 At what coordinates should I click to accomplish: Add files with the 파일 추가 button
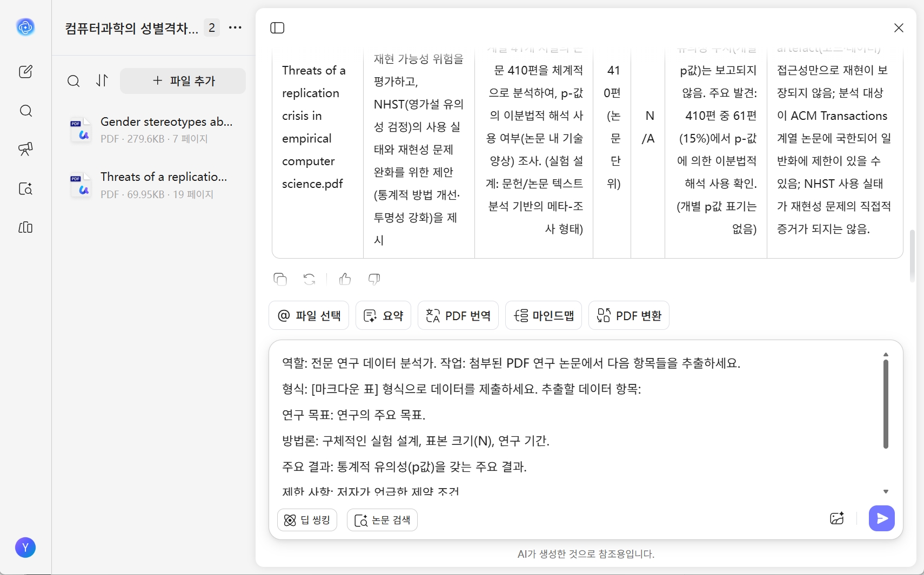pyautogui.click(x=183, y=81)
